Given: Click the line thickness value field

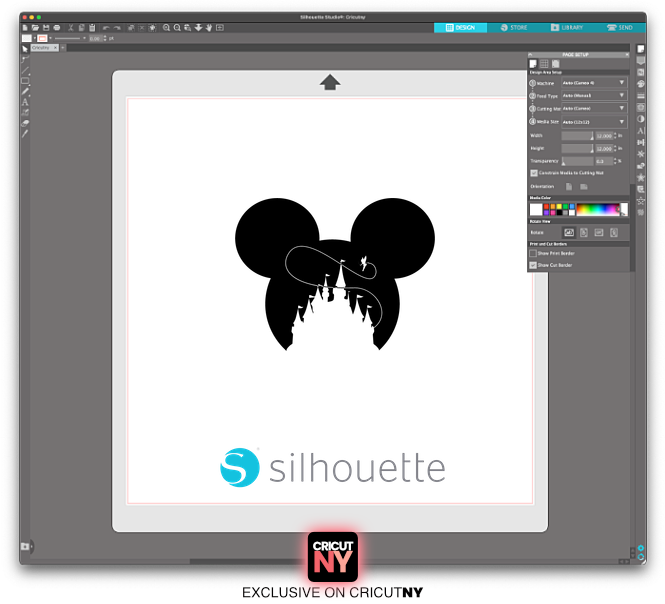Looking at the screenshot, I should coord(95,38).
